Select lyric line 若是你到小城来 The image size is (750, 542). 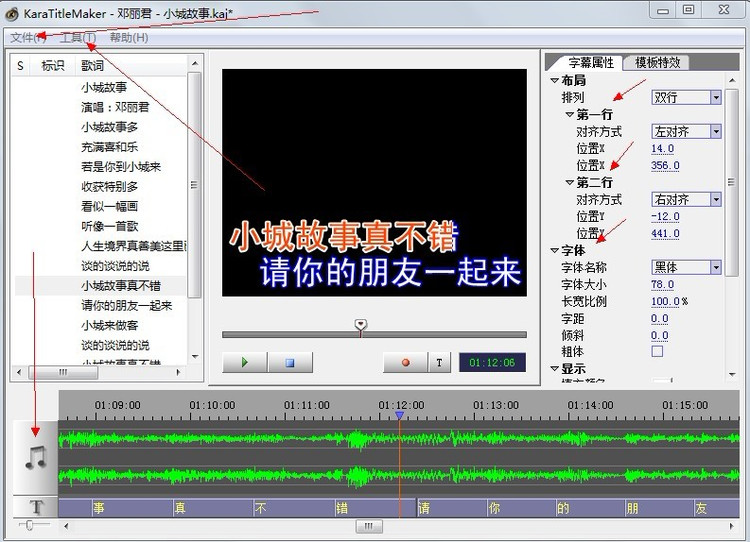tap(121, 167)
